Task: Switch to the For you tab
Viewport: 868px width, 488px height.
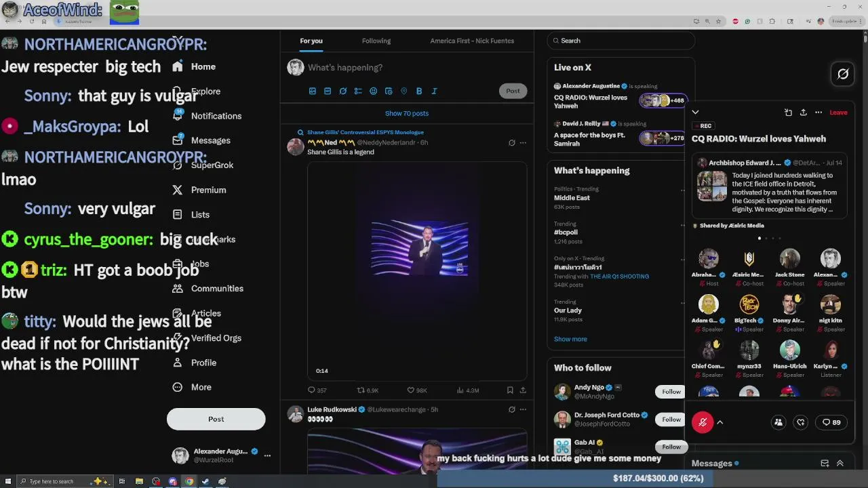Action: point(311,41)
